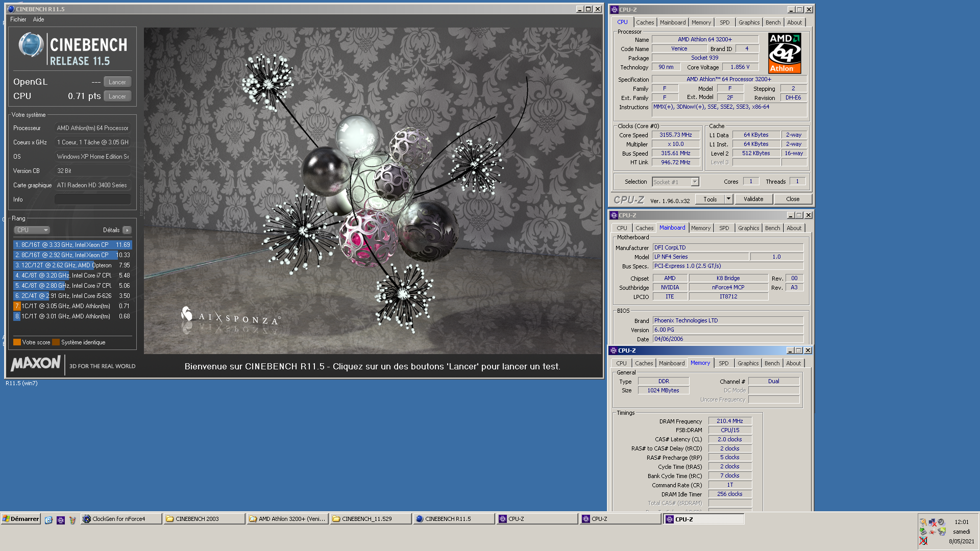This screenshot has width=980, height=551.
Task: Open the Aide menu
Action: [x=39, y=19]
